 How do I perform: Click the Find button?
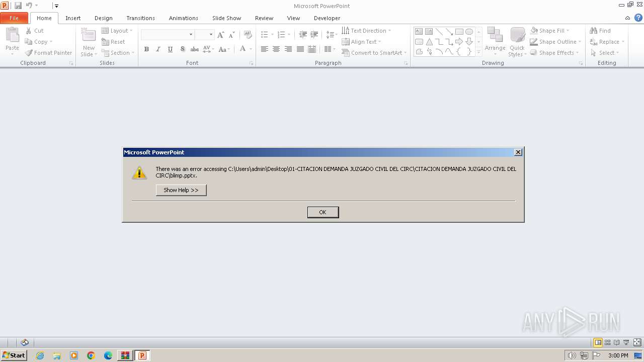pos(600,31)
